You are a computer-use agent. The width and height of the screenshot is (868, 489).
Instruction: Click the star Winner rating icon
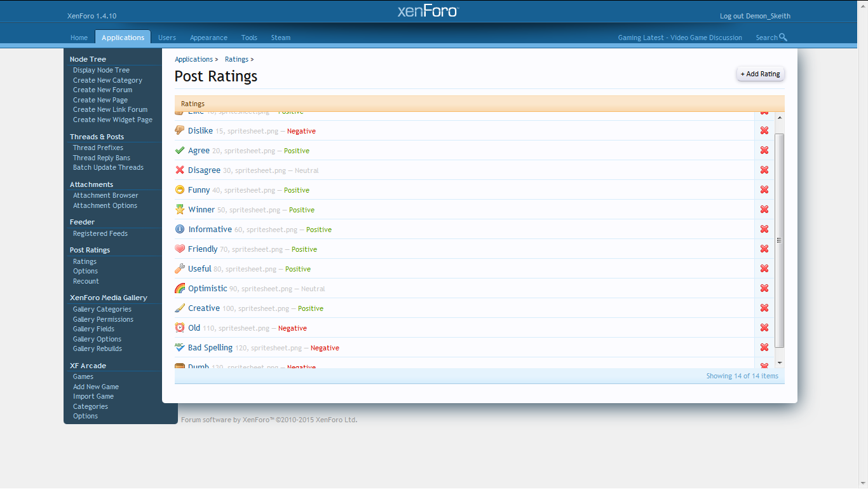point(180,209)
